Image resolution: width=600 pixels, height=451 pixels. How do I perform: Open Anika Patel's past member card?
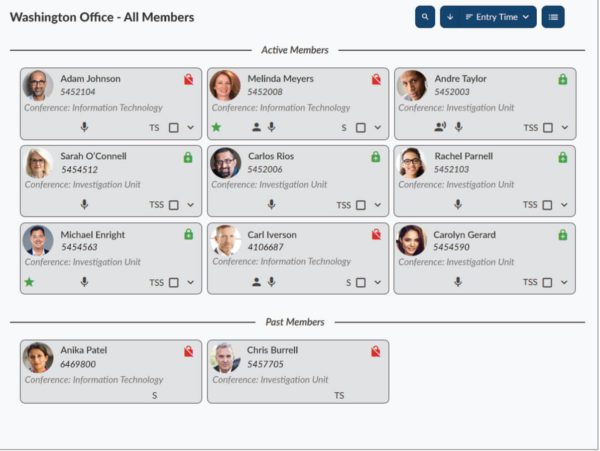(x=111, y=371)
